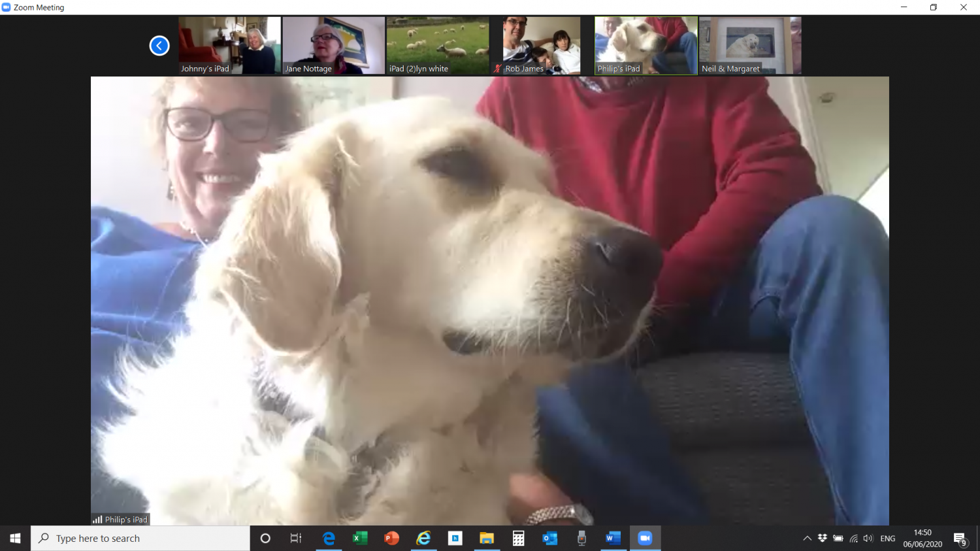Show hidden system tray icons

[x=807, y=539]
